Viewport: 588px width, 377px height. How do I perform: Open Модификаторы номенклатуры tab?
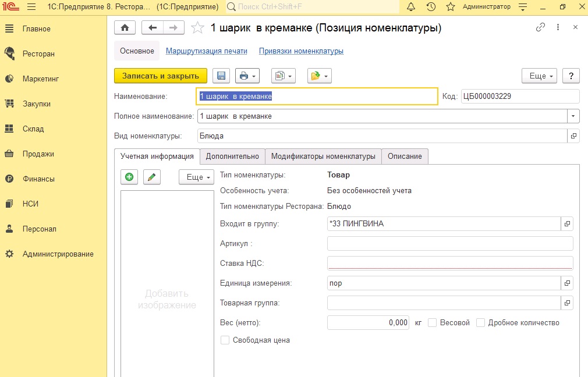(323, 157)
